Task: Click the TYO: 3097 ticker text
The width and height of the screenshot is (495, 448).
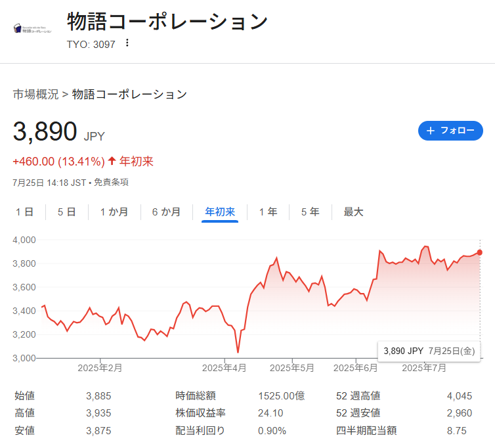Action: (91, 44)
